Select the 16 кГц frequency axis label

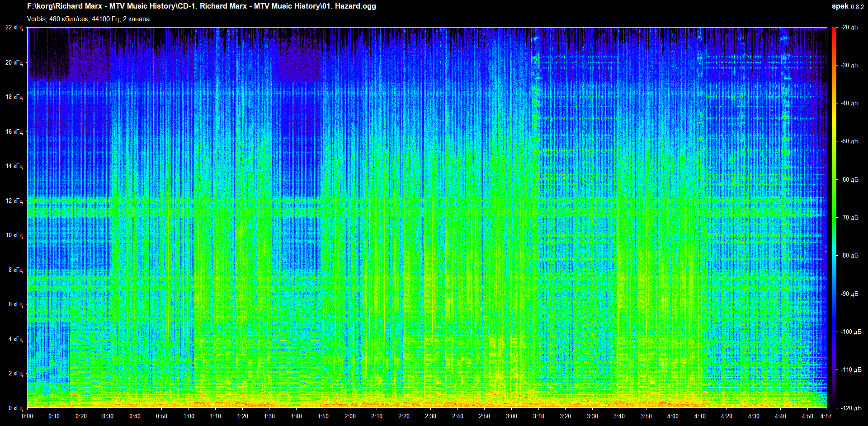14,131
